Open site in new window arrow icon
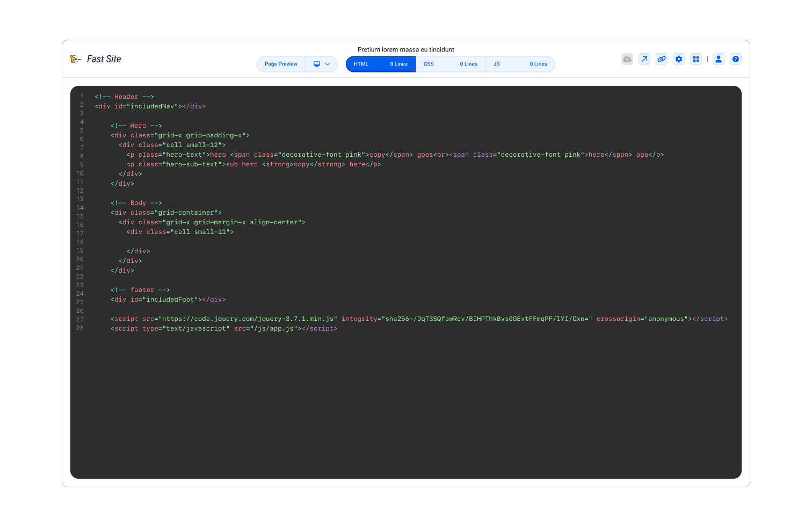Screen dimensions: 812x527 pos(644,59)
